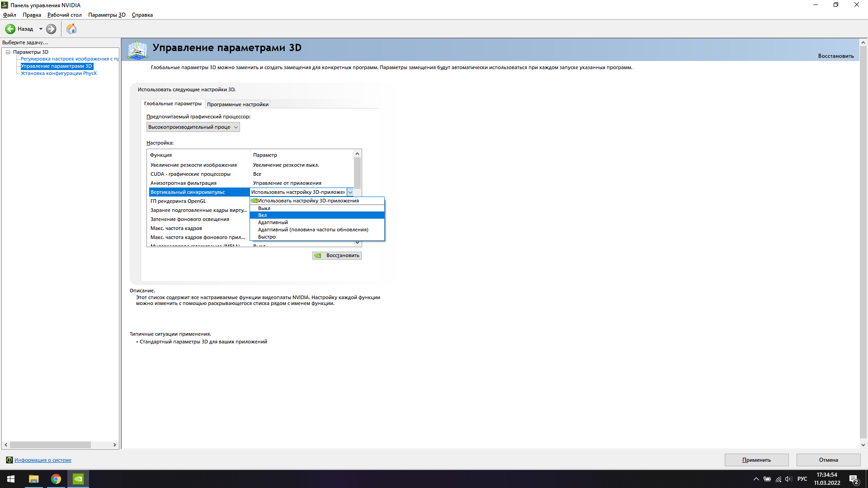Switch to Программные настройки tab
868x488 pixels.
click(x=238, y=104)
